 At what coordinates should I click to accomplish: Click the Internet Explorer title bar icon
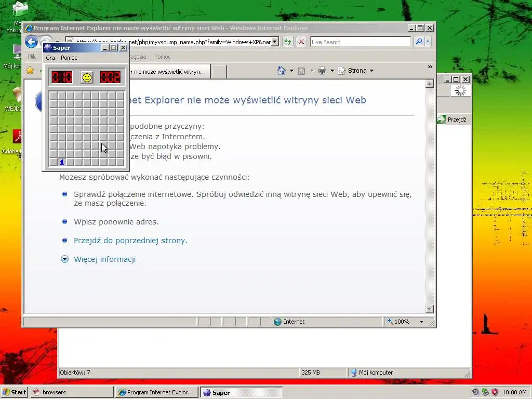pyautogui.click(x=29, y=28)
